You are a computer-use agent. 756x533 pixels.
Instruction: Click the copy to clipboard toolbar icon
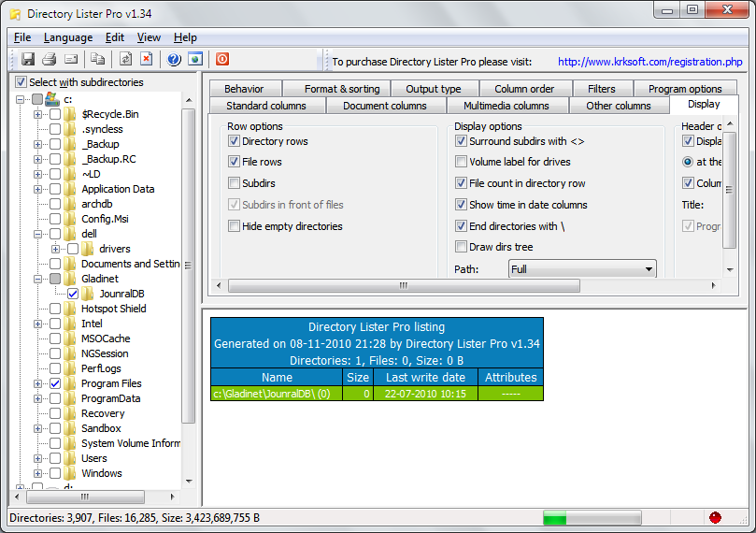(98, 59)
